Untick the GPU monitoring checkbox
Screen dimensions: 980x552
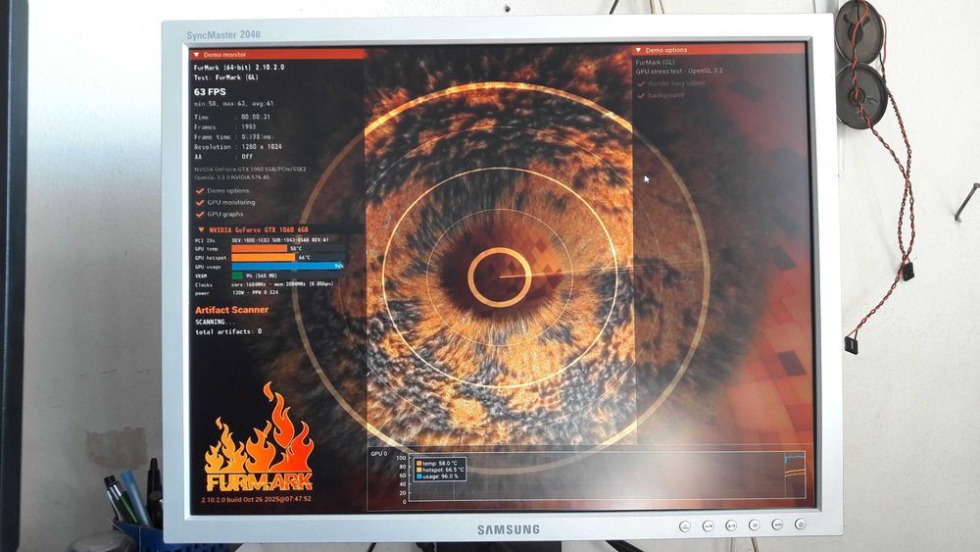[x=200, y=203]
